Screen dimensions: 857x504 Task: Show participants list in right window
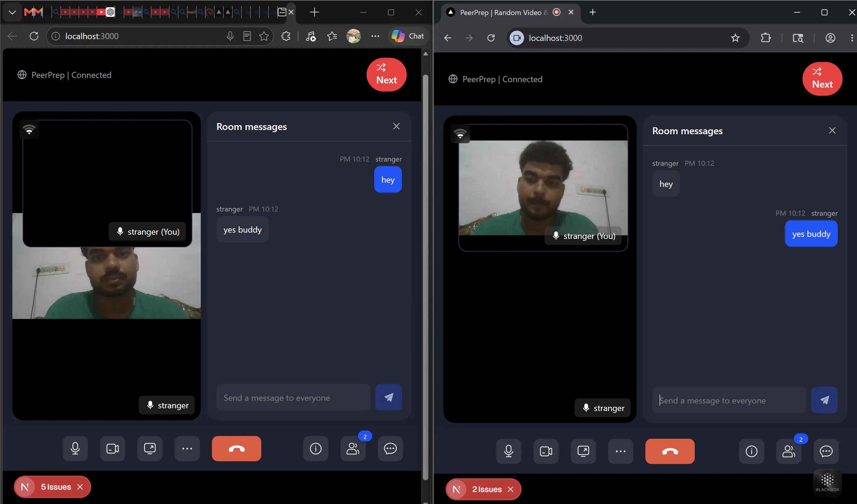(789, 451)
